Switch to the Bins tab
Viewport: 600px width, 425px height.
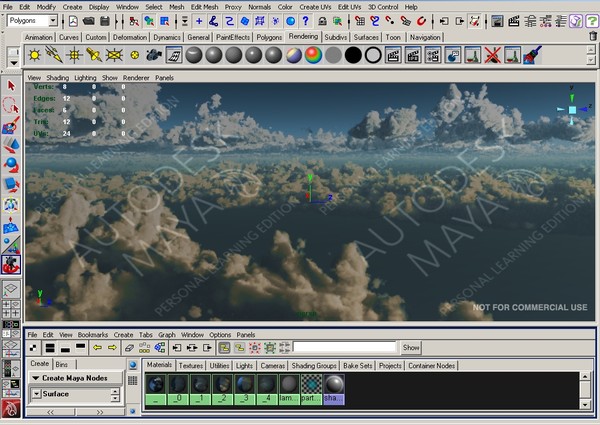tap(61, 364)
